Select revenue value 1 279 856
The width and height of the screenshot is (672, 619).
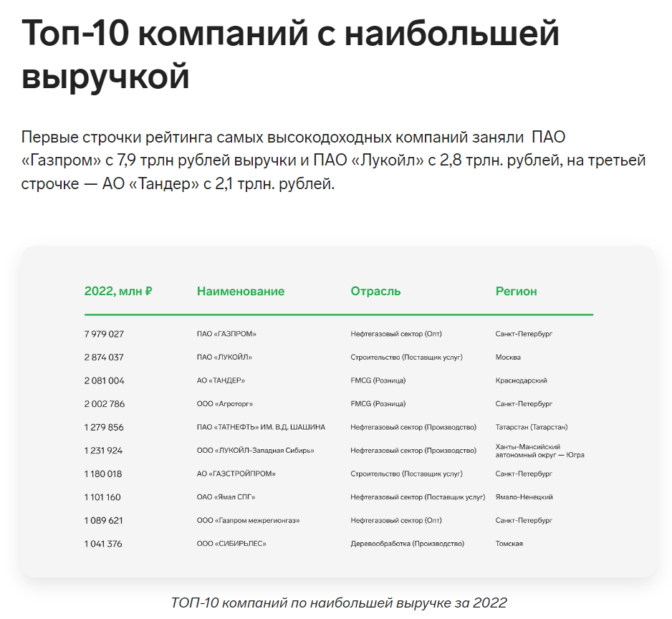tap(104, 428)
